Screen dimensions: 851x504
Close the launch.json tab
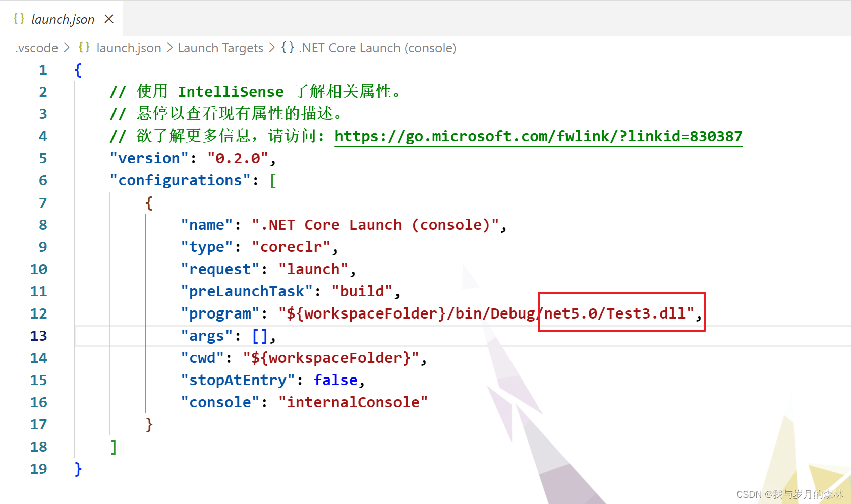coord(109,19)
